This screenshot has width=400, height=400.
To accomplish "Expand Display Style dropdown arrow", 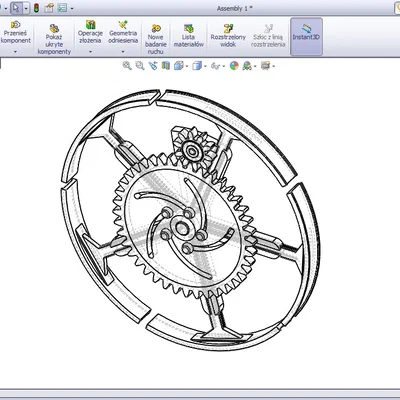I will pos(205,66).
